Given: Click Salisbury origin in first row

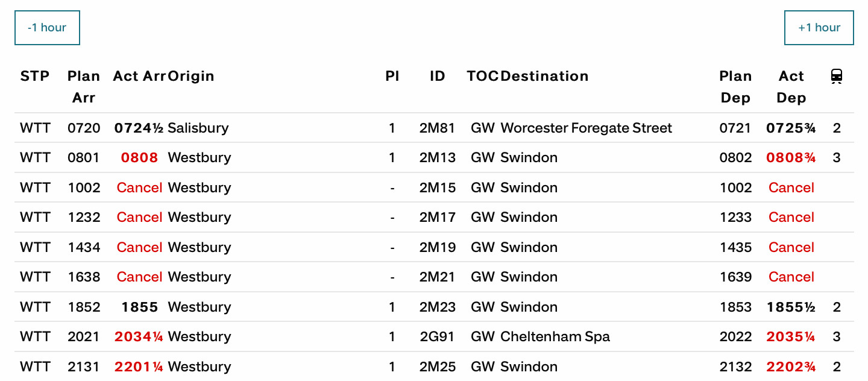Looking at the screenshot, I should [x=198, y=128].
